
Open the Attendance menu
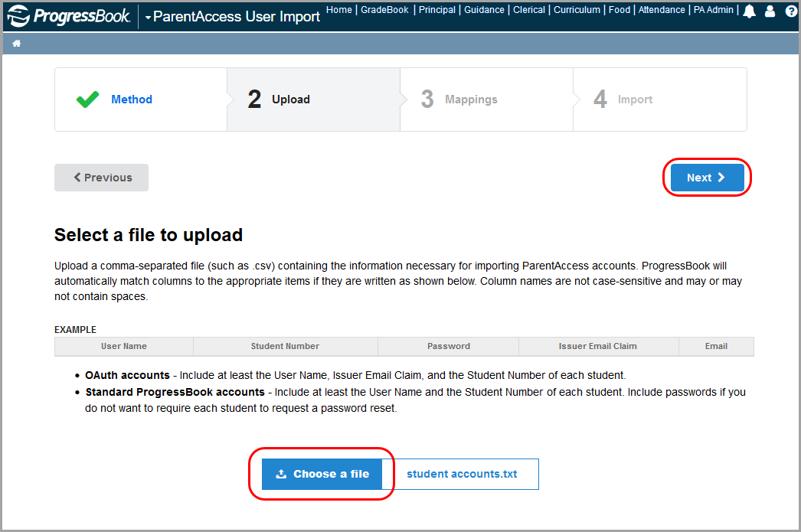(662, 10)
